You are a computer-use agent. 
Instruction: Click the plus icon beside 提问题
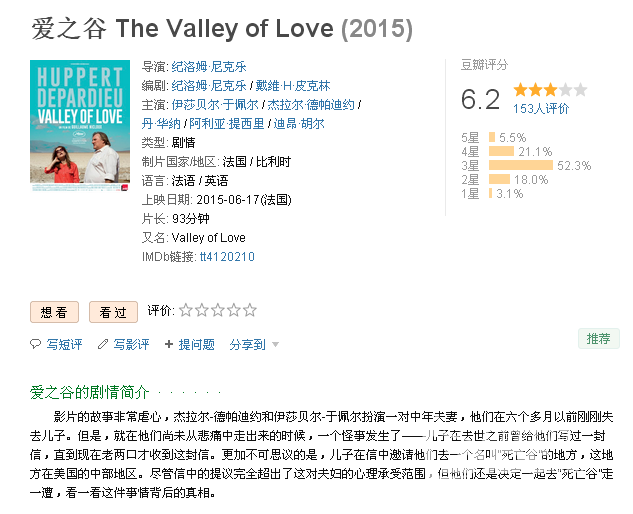click(169, 344)
